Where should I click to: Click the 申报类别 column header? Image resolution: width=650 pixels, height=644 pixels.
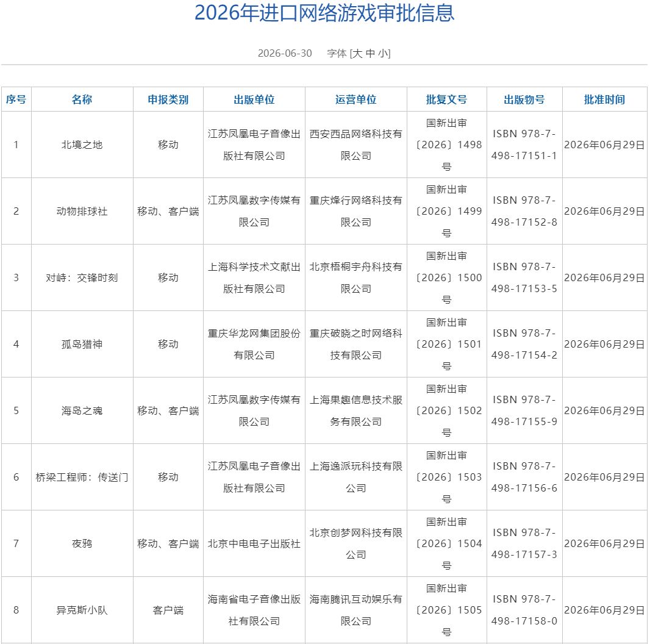pos(168,99)
